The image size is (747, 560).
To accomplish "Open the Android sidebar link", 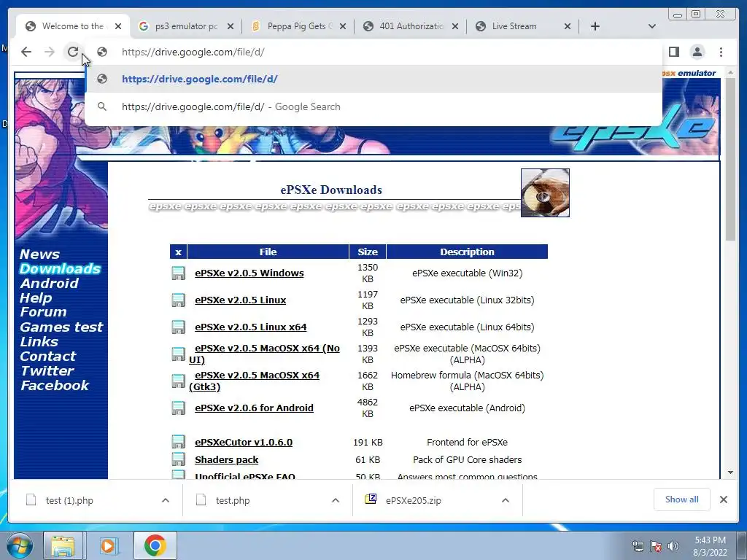I will point(49,284).
